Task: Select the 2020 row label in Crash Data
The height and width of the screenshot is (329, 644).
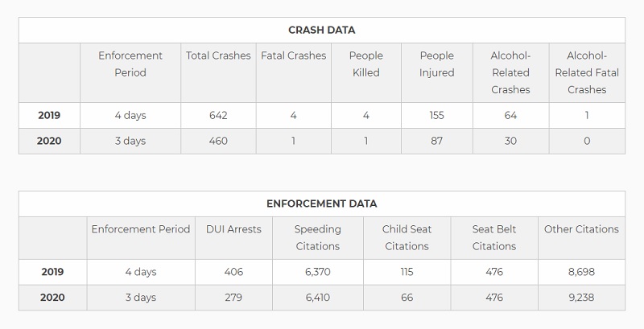Action: tap(49, 141)
